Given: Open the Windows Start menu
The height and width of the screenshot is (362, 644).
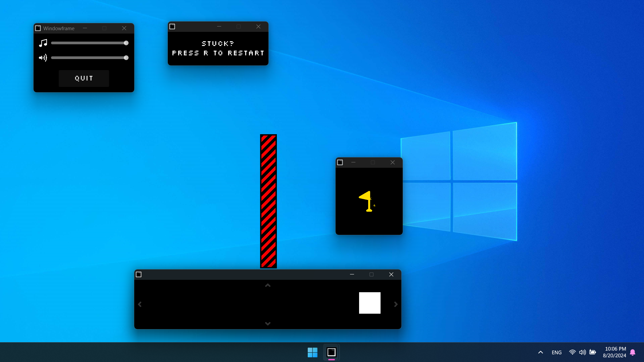Looking at the screenshot, I should point(312,352).
